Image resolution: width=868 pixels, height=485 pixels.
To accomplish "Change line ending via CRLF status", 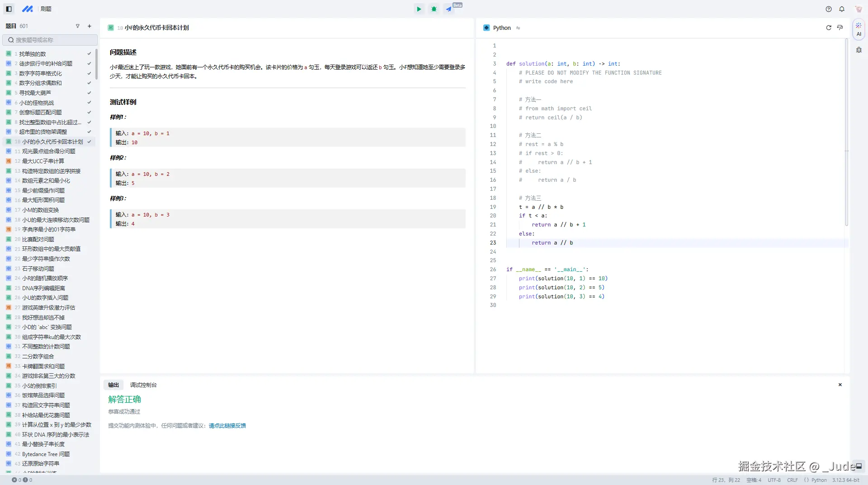I will point(793,480).
